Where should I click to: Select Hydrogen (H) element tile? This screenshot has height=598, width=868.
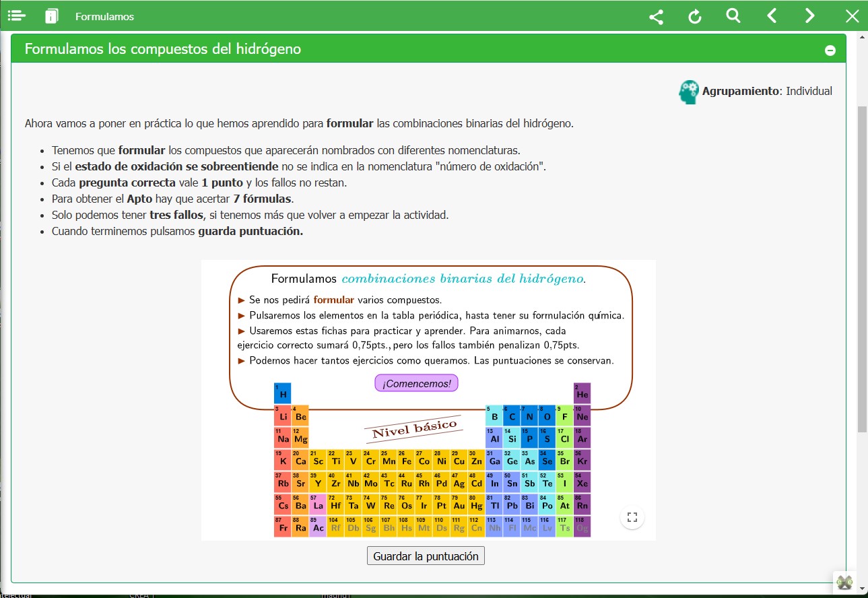point(283,393)
